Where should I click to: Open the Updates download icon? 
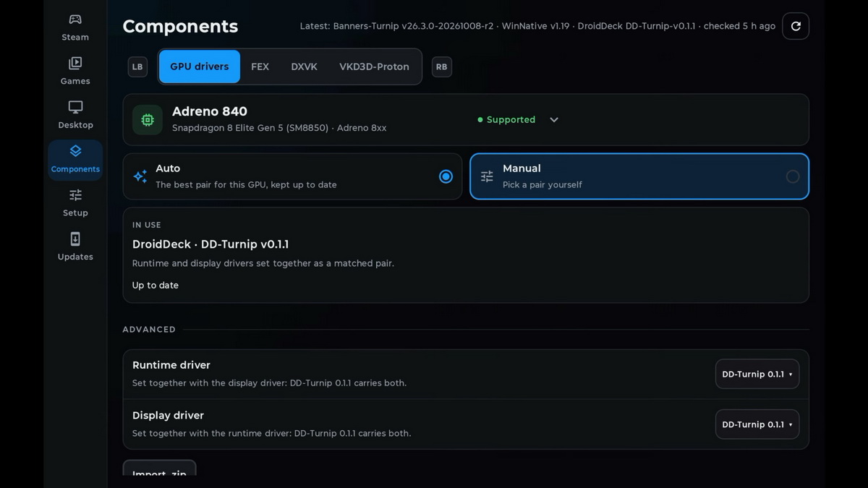75,239
